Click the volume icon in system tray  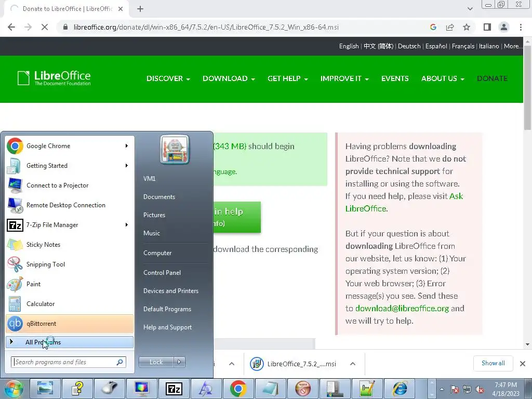[480, 390]
